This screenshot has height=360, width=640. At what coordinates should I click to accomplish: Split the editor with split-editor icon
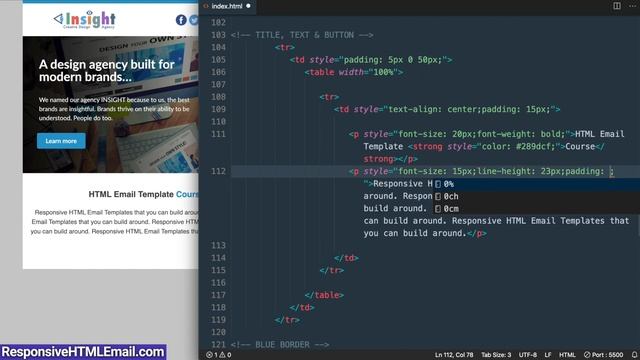pos(617,6)
